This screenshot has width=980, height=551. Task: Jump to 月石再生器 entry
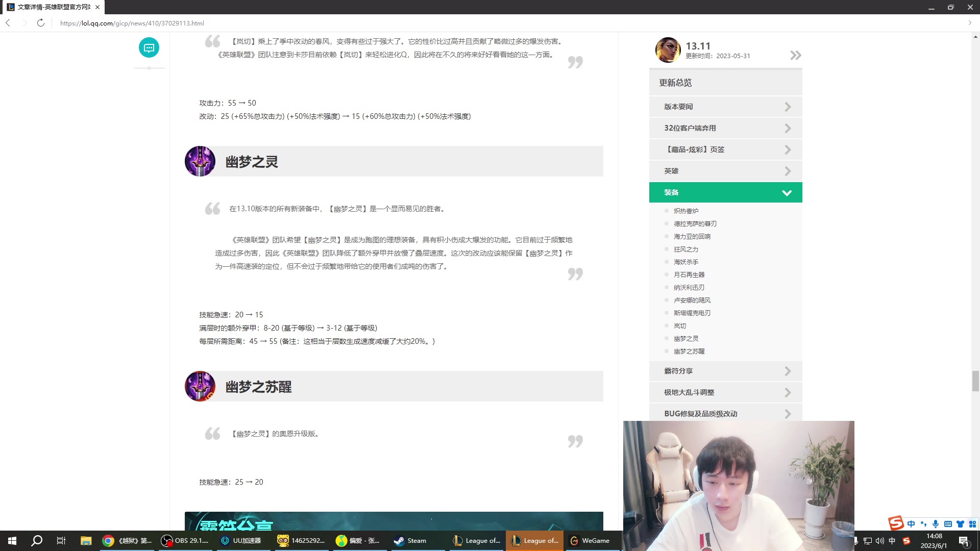[x=689, y=274]
